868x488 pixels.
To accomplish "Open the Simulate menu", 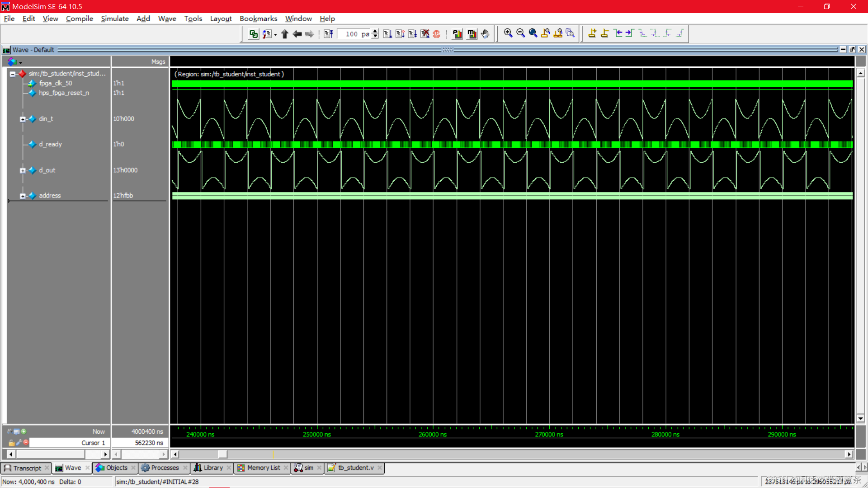I will pos(114,19).
